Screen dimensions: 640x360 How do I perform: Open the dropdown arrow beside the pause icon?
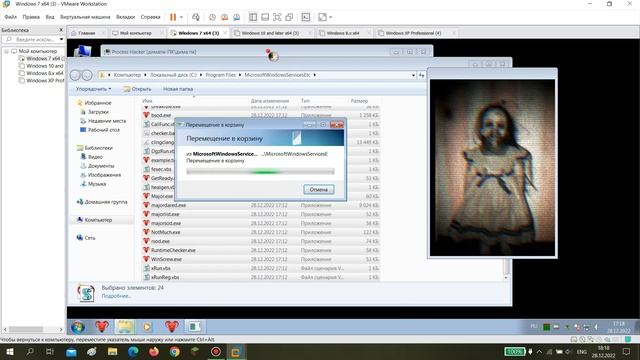click(x=181, y=17)
